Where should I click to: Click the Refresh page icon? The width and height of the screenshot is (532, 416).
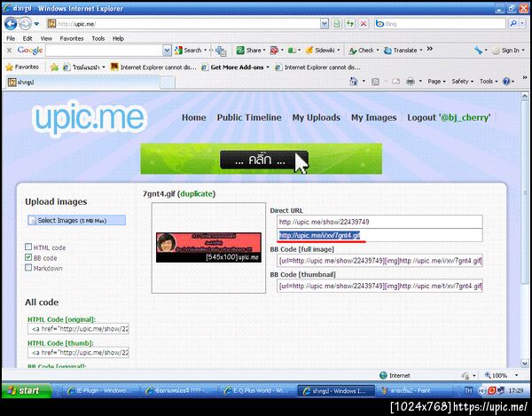coord(350,24)
